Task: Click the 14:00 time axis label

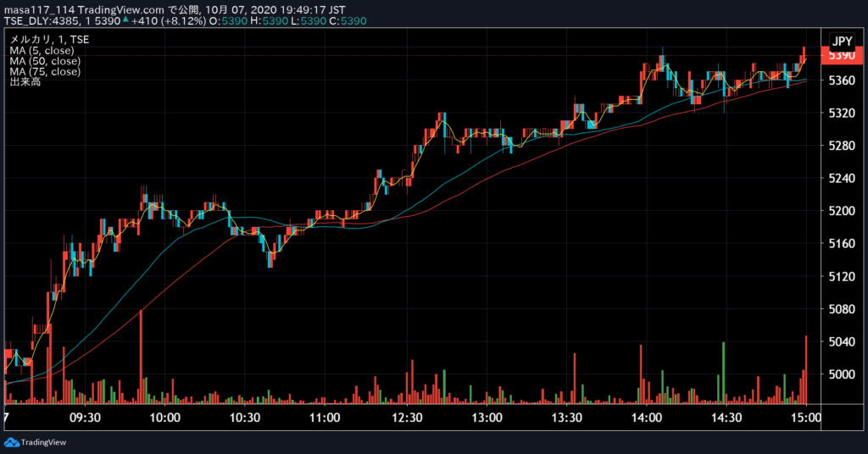Action: coord(647,418)
